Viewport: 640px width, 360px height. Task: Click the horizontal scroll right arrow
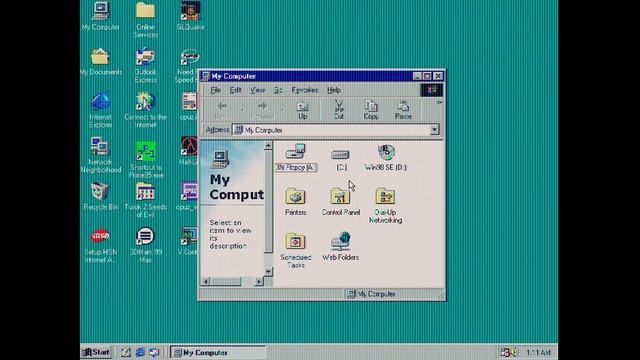pyautogui.click(x=259, y=281)
